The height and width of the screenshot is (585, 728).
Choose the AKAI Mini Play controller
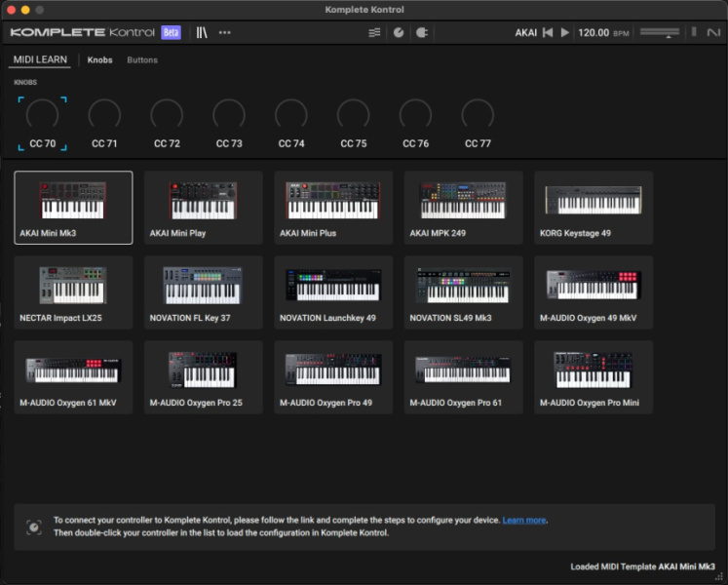click(204, 208)
